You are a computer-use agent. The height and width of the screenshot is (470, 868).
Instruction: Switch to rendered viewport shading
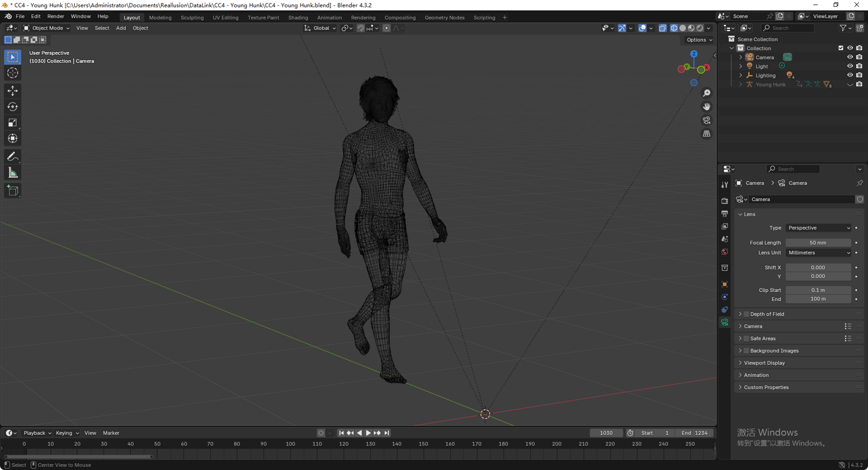point(700,28)
